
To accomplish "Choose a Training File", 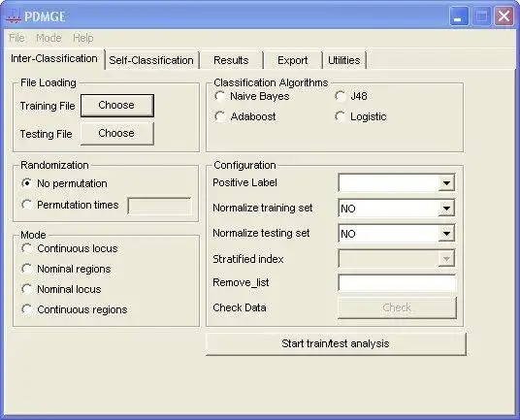I will 117,106.
